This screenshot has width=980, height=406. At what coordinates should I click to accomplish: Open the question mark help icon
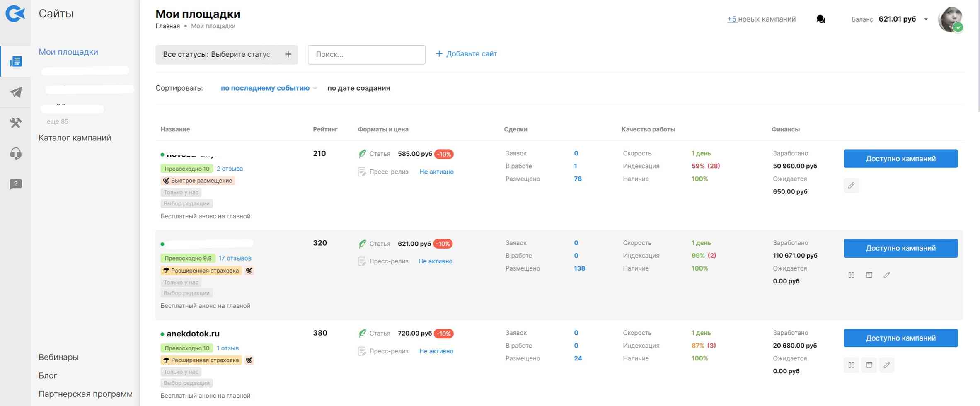pos(16,184)
